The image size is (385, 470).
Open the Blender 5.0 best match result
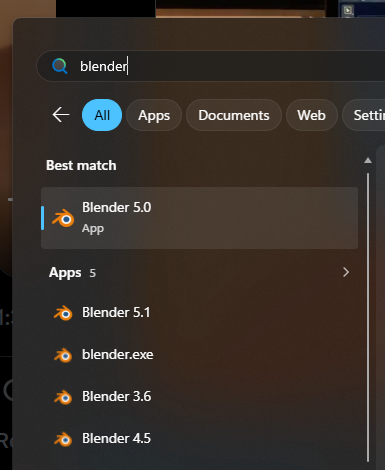(x=199, y=218)
